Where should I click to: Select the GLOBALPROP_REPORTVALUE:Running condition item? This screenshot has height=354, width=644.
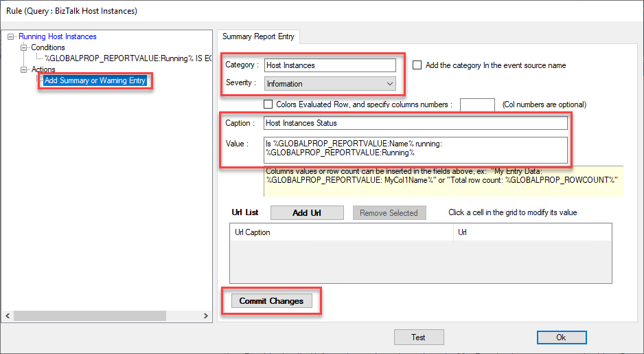point(127,58)
